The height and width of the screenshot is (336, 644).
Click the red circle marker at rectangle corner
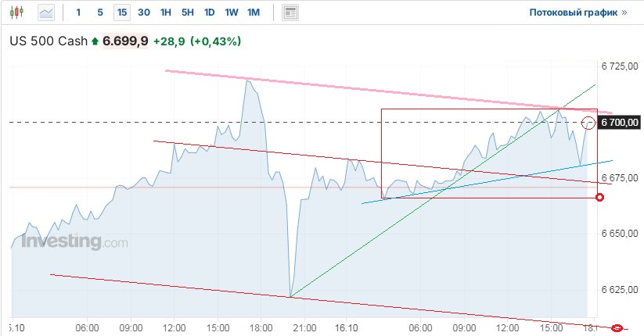click(x=600, y=197)
